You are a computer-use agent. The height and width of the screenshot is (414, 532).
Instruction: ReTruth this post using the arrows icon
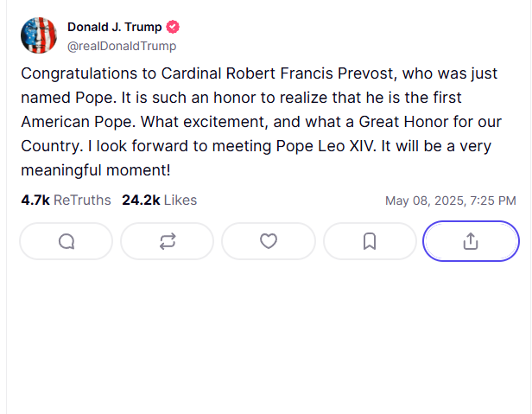coord(167,241)
